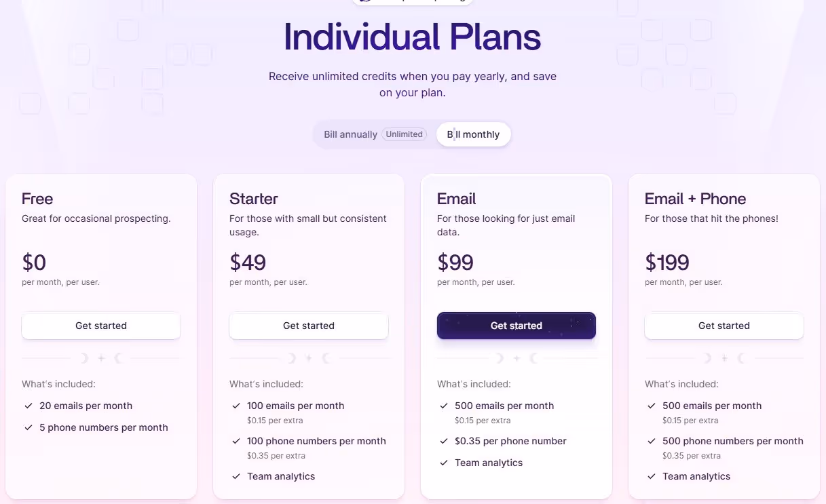Image resolution: width=826 pixels, height=504 pixels.
Task: Click the Unlimited badge next to Bill annually
Action: point(404,134)
